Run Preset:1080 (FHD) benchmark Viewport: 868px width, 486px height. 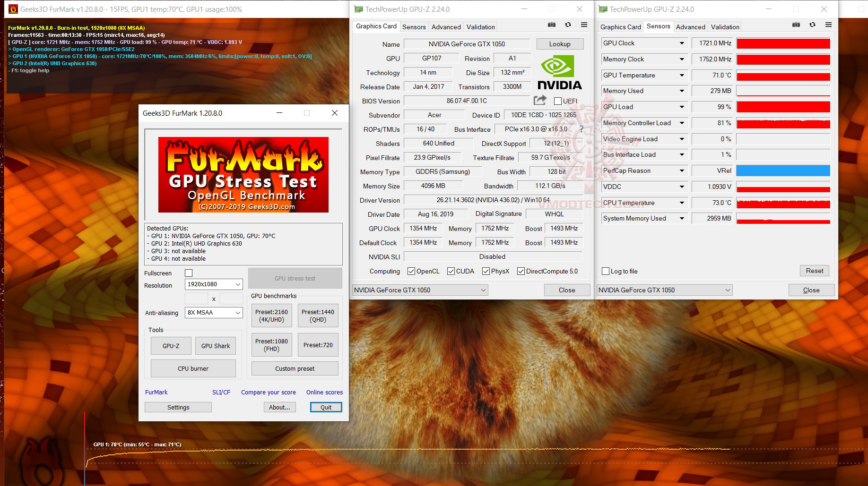pyautogui.click(x=271, y=345)
